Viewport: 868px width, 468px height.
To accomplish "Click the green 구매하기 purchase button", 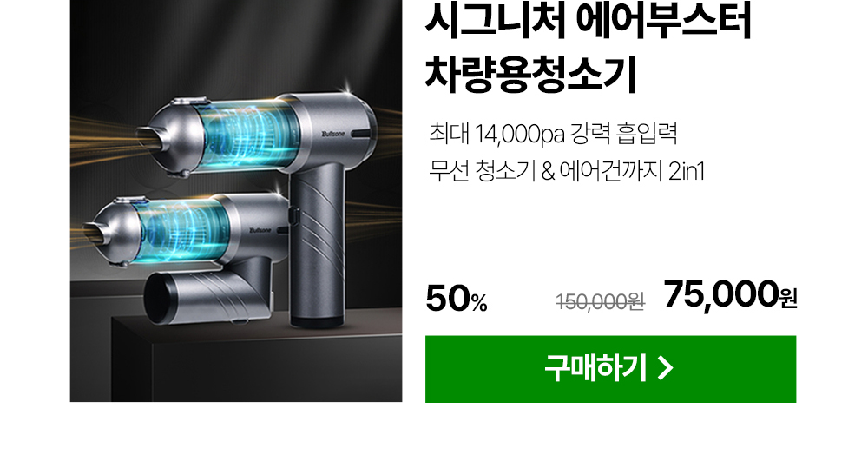I will pos(610,369).
